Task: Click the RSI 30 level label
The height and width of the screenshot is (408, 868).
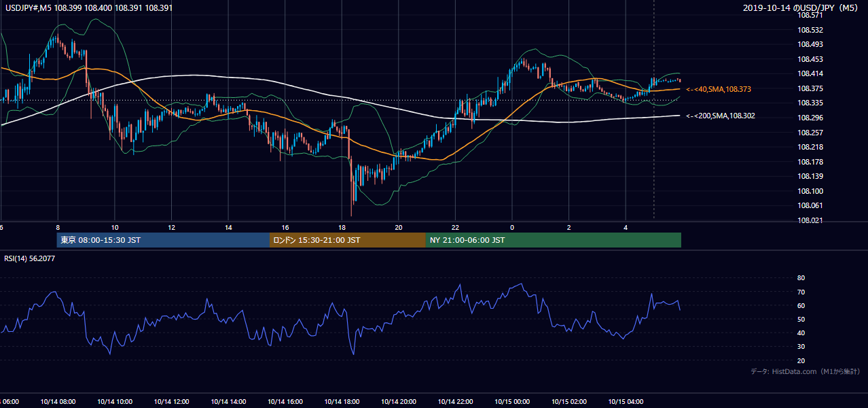Action: coord(801,346)
